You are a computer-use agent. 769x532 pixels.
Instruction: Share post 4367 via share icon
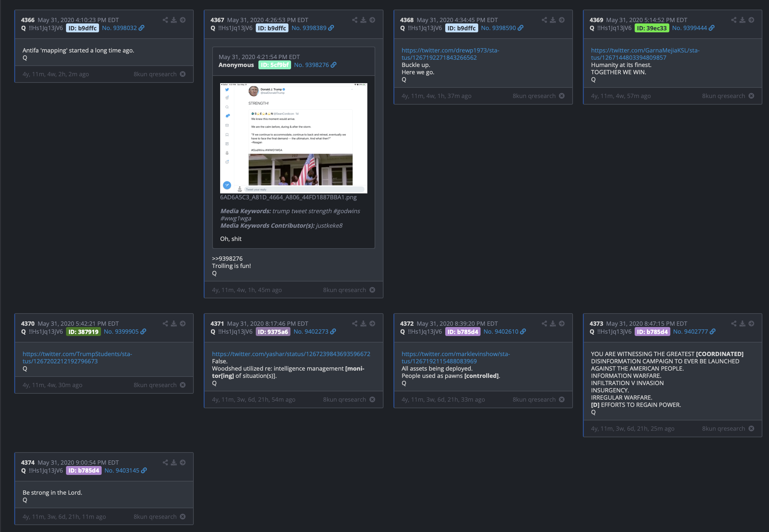tap(355, 20)
